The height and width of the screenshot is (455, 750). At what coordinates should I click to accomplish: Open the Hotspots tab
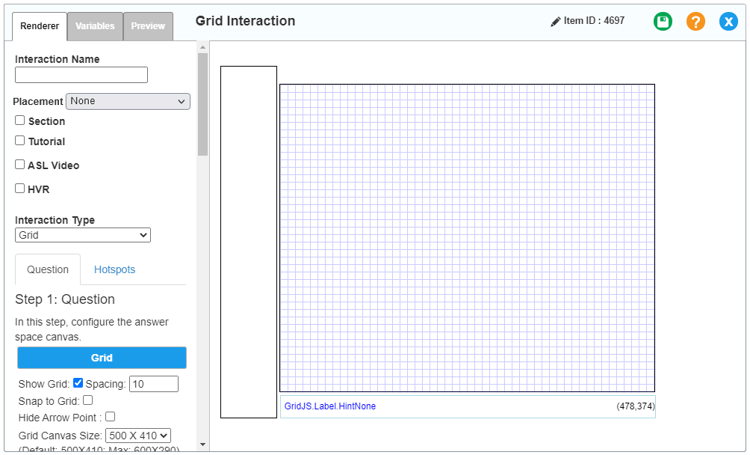(x=114, y=269)
